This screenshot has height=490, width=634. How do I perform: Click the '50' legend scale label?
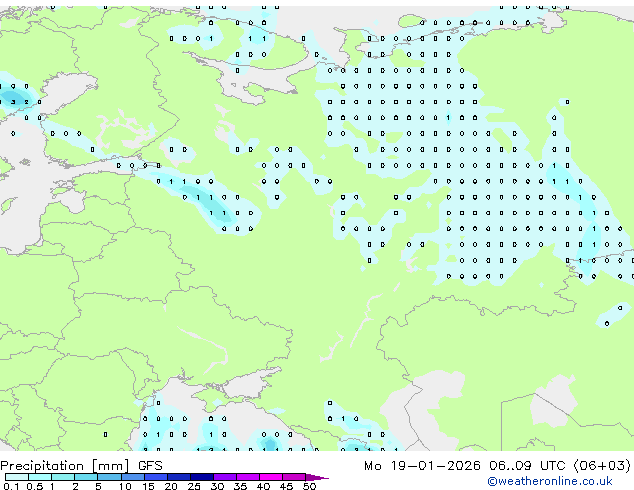[309, 486]
